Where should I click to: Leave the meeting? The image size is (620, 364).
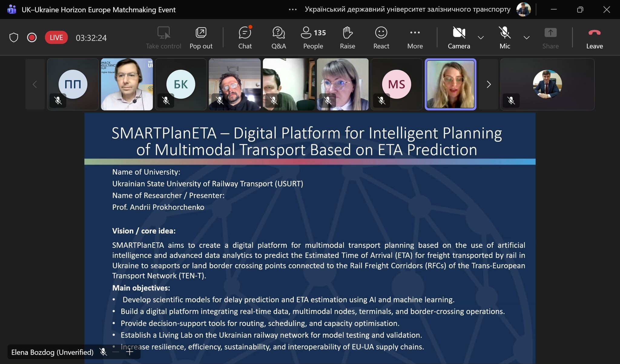tap(594, 38)
